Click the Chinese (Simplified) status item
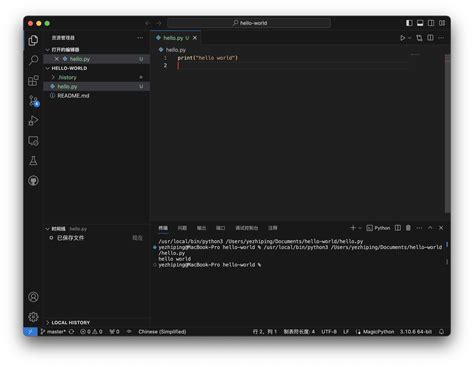This screenshot has height=367, width=474. 162,332
